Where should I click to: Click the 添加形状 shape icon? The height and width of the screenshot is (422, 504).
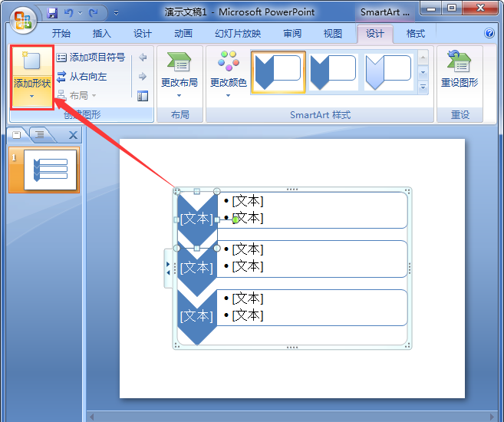(31, 60)
